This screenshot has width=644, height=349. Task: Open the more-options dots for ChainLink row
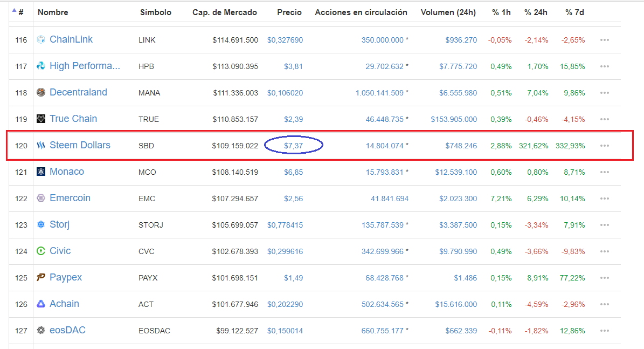(605, 40)
